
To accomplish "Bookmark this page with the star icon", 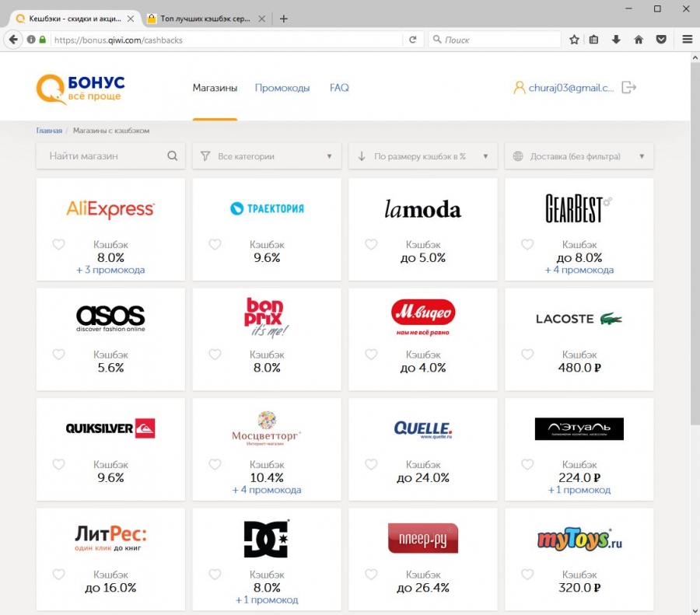I will point(574,40).
